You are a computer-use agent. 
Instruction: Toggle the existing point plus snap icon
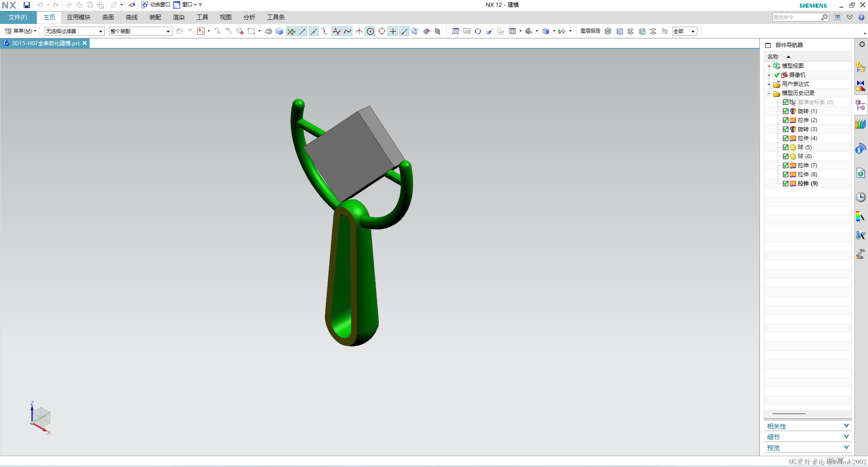click(393, 31)
